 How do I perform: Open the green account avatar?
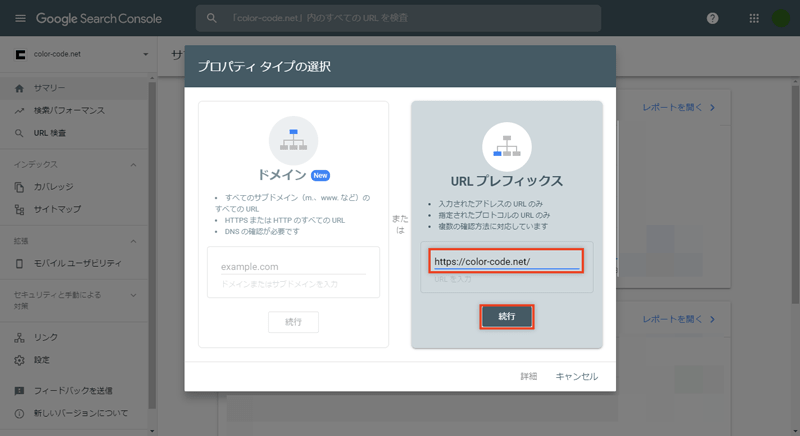click(x=781, y=18)
